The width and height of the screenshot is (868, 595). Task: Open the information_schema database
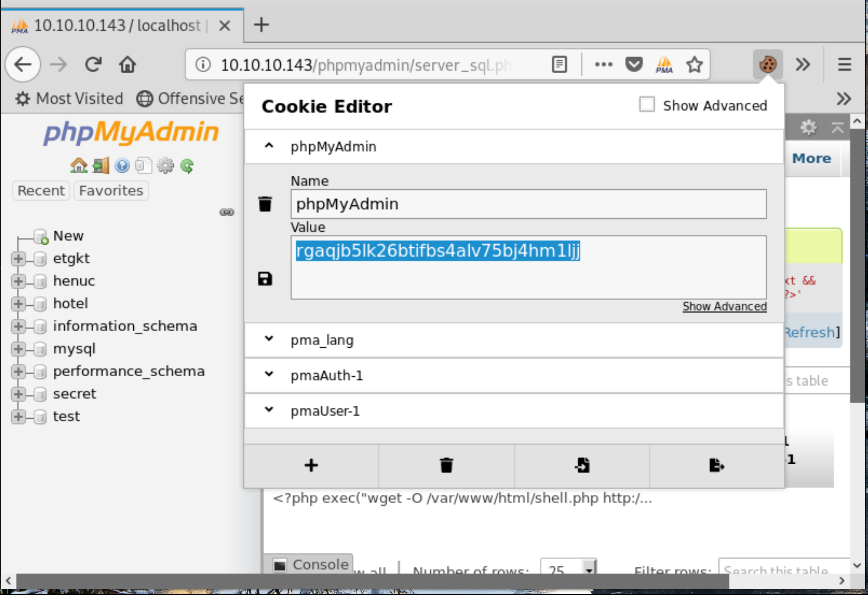pos(125,326)
